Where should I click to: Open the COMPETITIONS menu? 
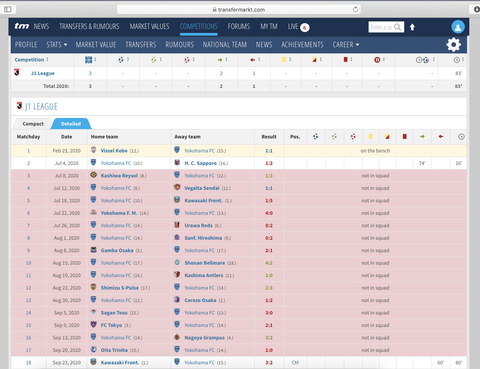[x=198, y=26]
